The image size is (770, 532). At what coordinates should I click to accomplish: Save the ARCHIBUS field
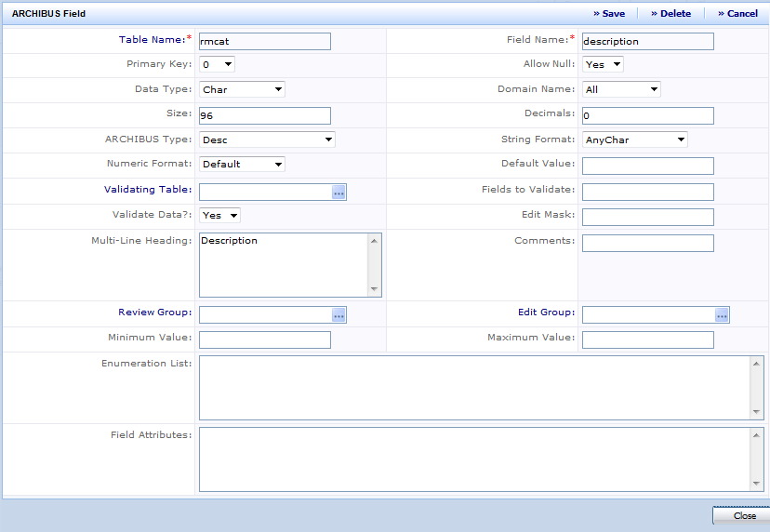click(610, 14)
